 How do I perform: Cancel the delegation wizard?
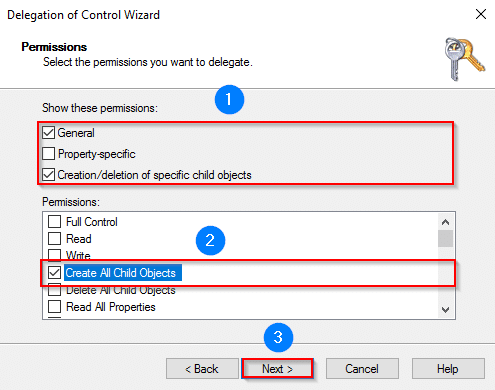point(362,369)
